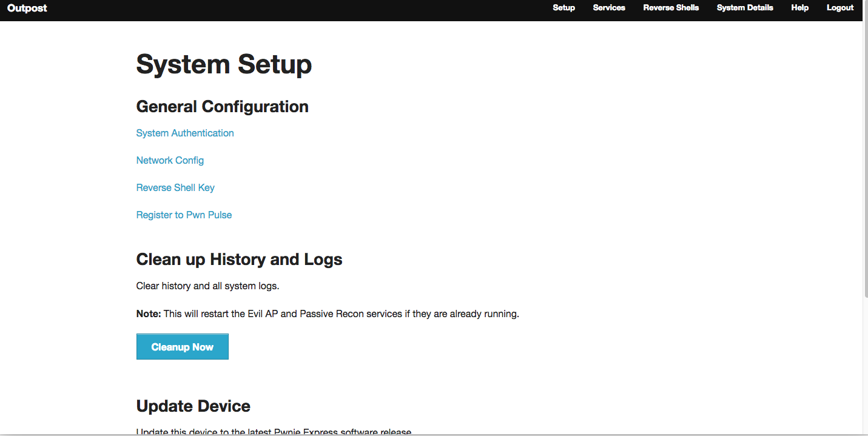Go to the Services page
Screen dimensions: 868x436
(x=609, y=8)
